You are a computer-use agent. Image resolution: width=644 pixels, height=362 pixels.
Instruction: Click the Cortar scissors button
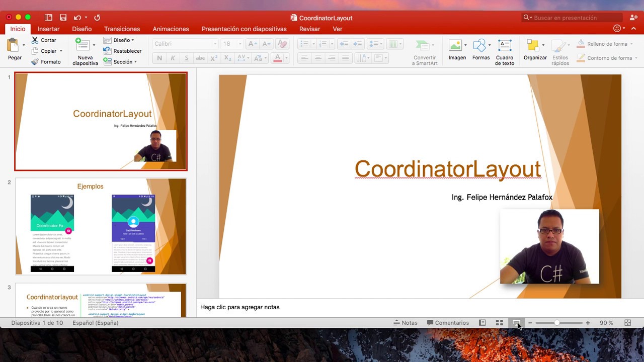click(x=44, y=40)
